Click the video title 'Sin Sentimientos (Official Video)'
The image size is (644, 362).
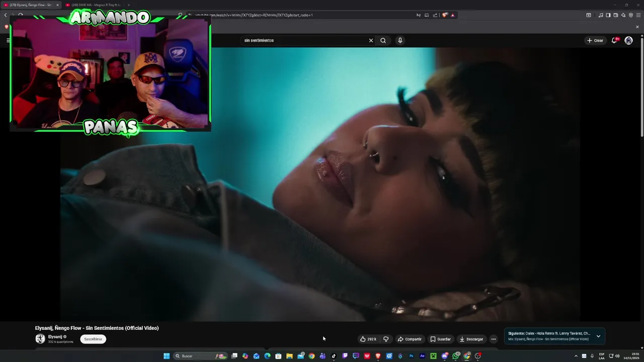coord(122,328)
